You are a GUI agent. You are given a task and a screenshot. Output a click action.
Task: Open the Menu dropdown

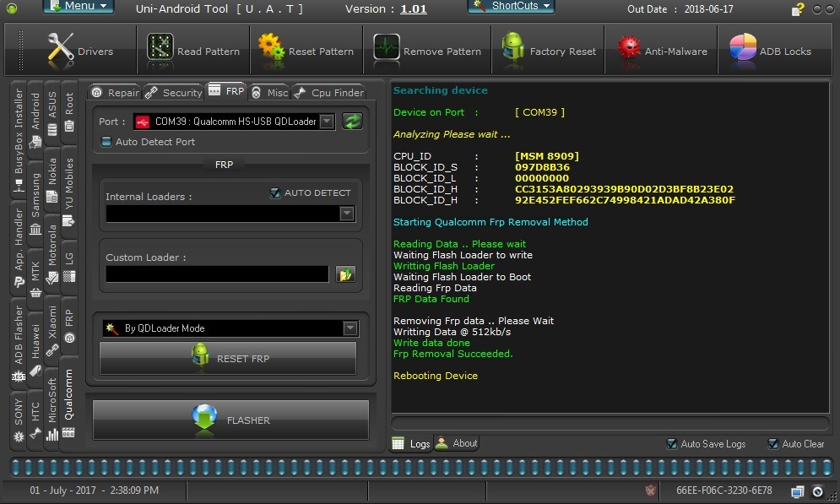(79, 7)
